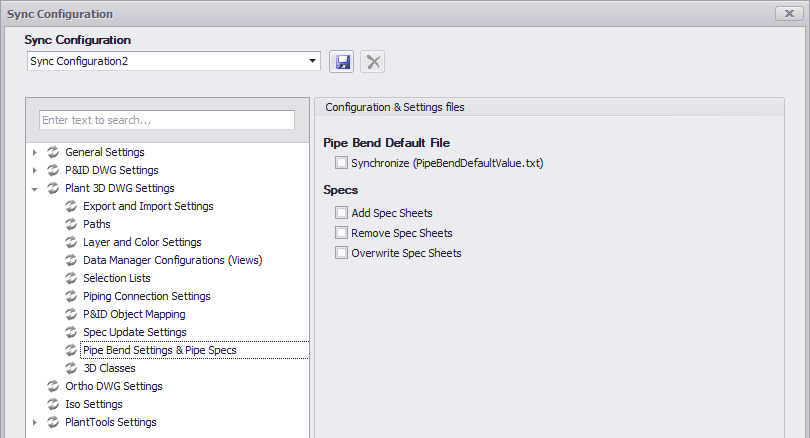Image resolution: width=810 pixels, height=438 pixels.
Task: Enable Synchronize PipeBendDefaultValue.txt checkbox
Action: click(x=341, y=163)
